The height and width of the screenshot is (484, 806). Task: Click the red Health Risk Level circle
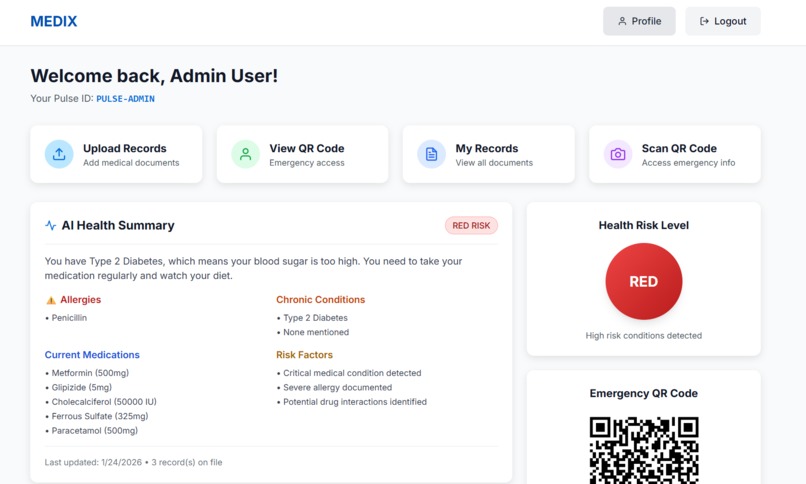[644, 282]
